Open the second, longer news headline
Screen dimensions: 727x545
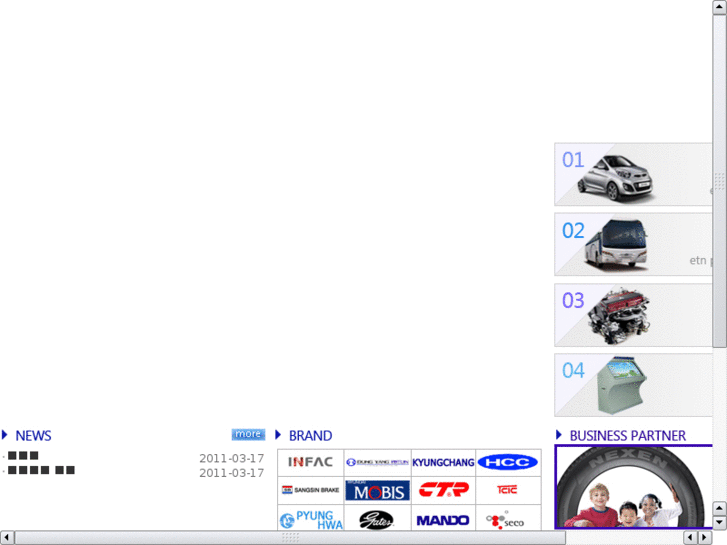point(41,470)
